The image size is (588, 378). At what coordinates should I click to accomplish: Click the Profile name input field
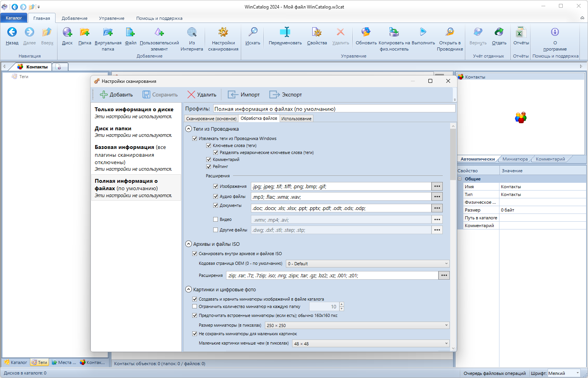click(x=334, y=109)
